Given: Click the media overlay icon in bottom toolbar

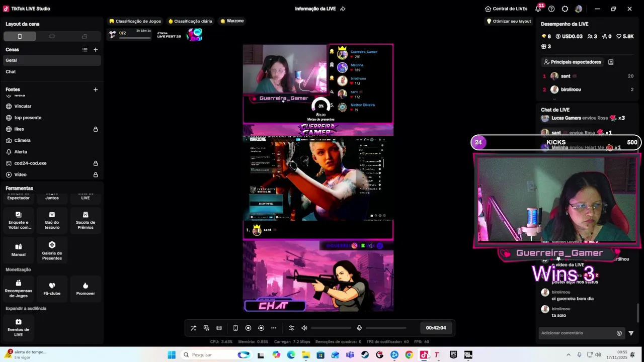Looking at the screenshot, I should (206, 328).
